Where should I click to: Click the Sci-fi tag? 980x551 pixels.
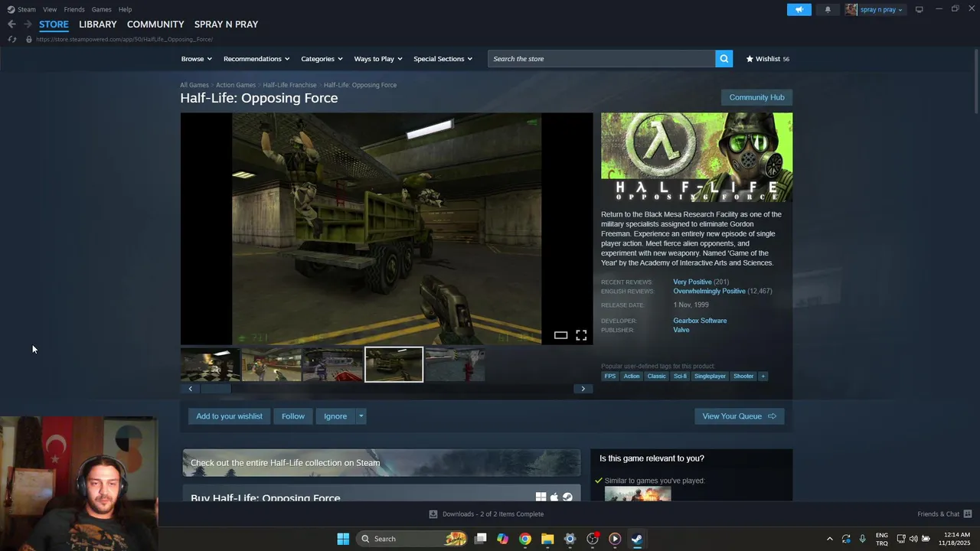(x=680, y=376)
